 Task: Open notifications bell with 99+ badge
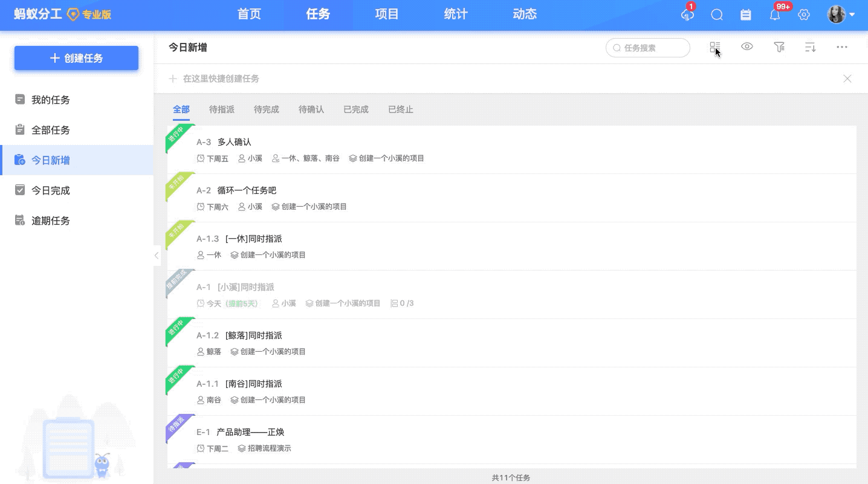coord(775,15)
